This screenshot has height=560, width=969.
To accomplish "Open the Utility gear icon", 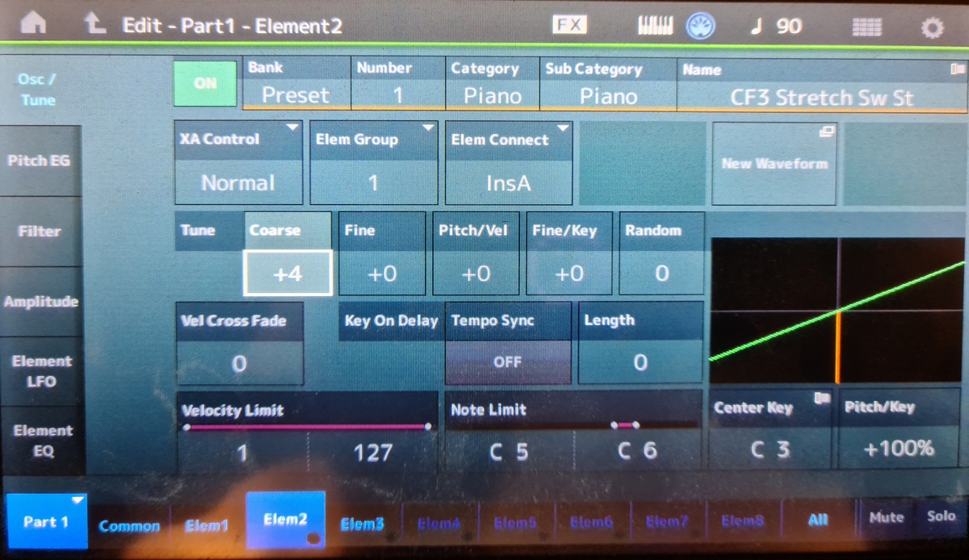I will pos(932,28).
